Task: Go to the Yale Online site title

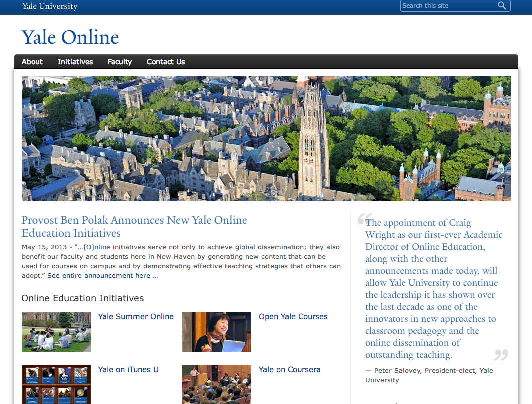Action: pos(70,37)
